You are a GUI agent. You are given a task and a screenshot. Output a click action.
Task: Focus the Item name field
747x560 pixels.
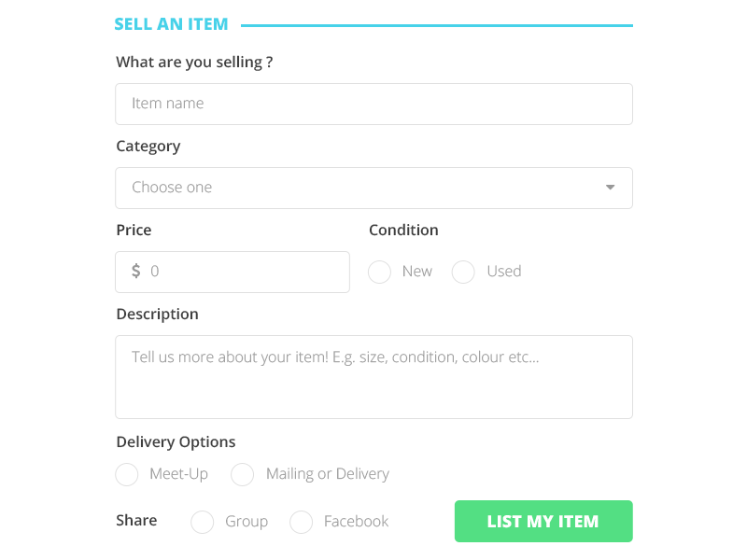373,104
